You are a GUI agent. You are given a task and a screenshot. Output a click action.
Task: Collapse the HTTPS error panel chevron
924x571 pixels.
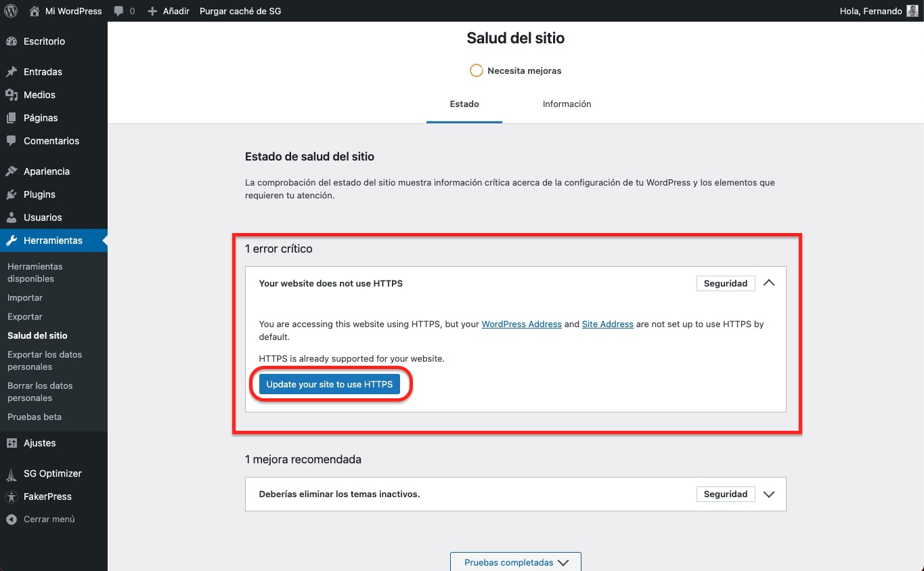[x=769, y=283]
